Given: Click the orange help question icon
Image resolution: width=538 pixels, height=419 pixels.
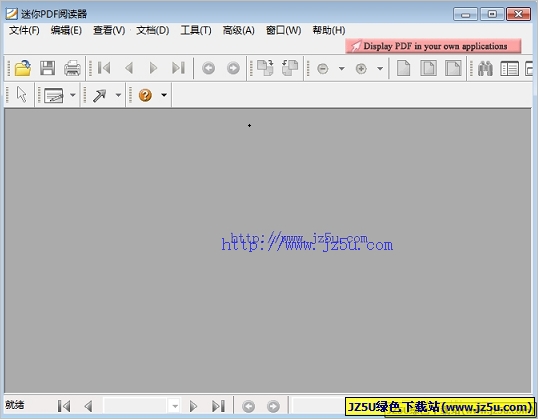Looking at the screenshot, I should (x=145, y=95).
